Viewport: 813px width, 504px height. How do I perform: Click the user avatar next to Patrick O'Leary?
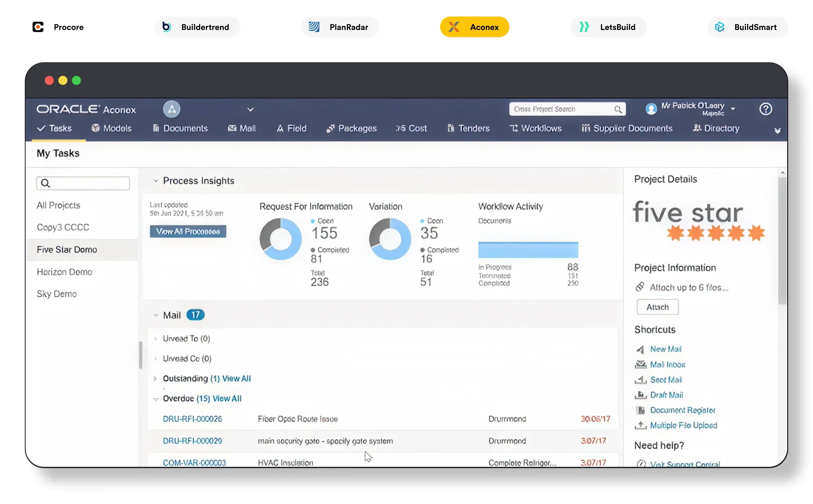650,109
